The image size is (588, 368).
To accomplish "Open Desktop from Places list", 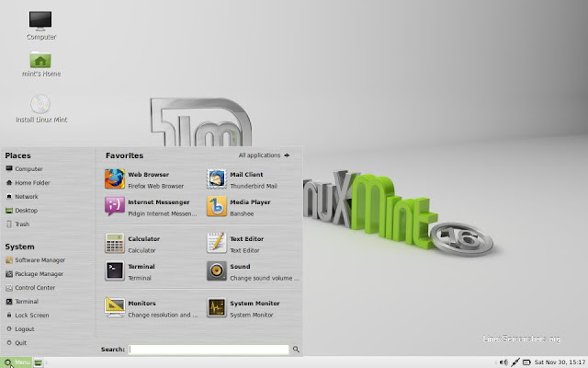I will tap(21, 211).
